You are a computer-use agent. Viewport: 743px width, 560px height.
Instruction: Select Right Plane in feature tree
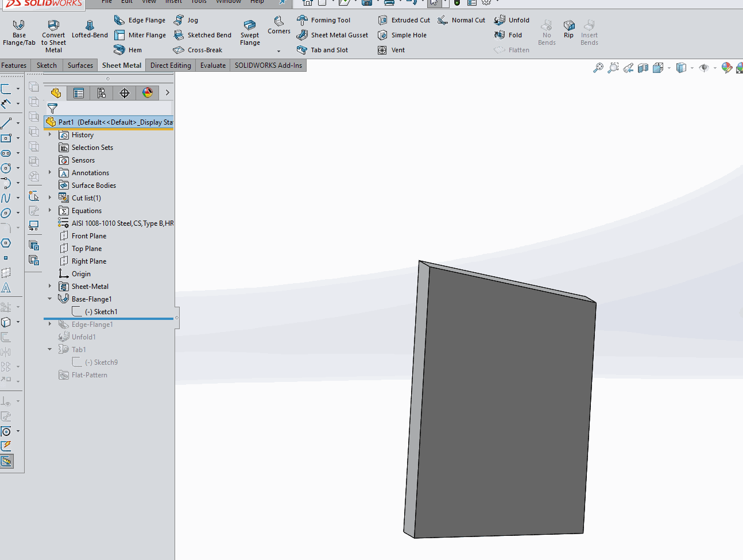(83, 261)
